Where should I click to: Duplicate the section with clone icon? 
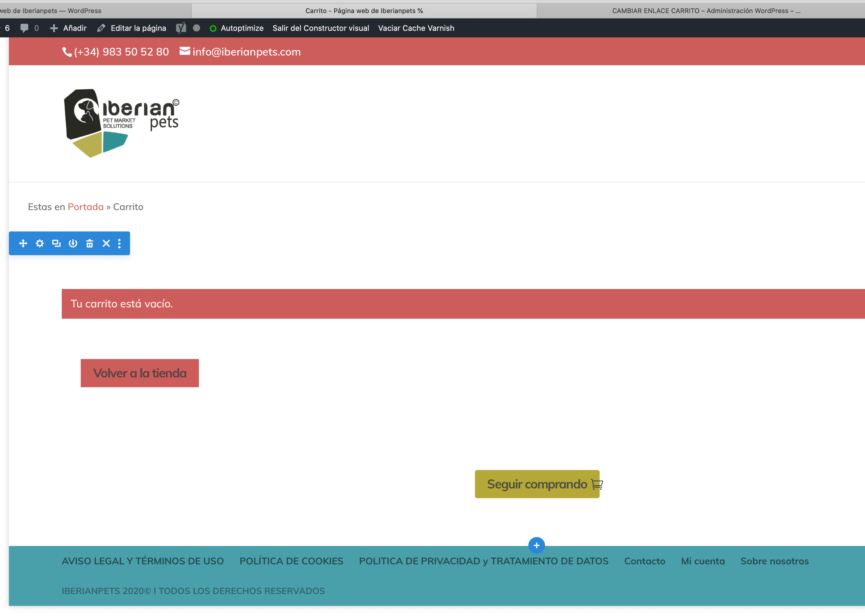click(x=56, y=243)
